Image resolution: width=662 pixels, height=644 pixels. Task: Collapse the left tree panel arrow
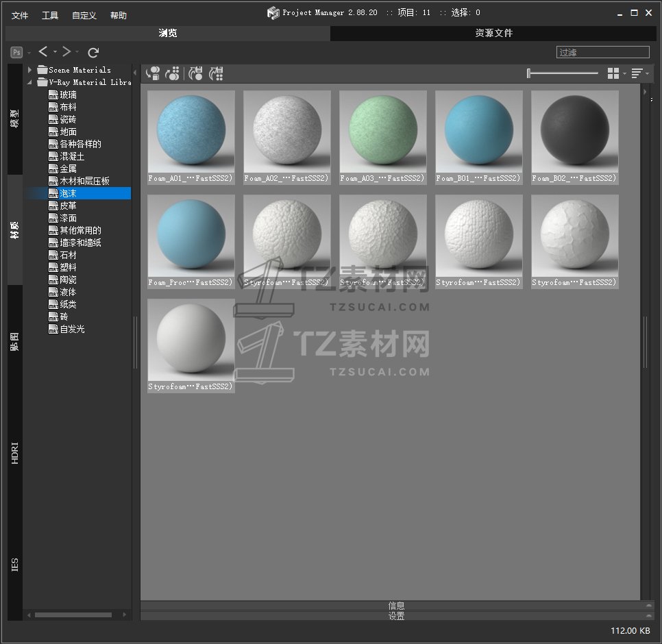(135, 73)
